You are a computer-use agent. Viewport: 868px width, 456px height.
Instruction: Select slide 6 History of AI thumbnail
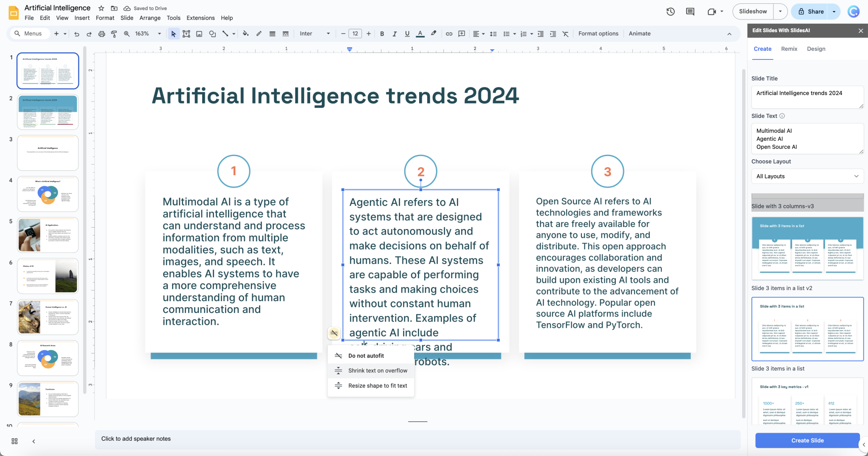pyautogui.click(x=47, y=275)
